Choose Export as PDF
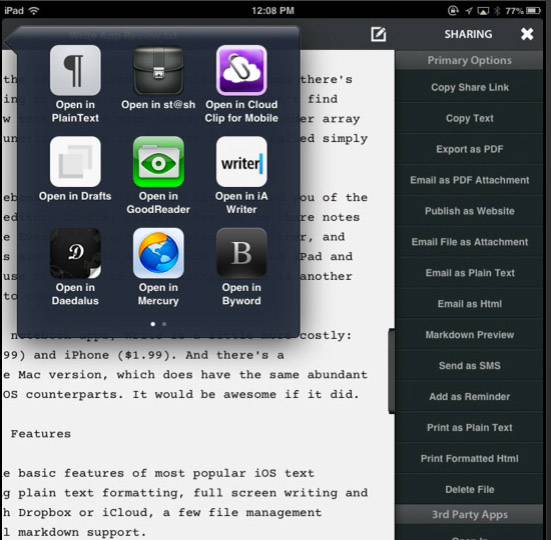This screenshot has width=551, height=540. (x=469, y=149)
